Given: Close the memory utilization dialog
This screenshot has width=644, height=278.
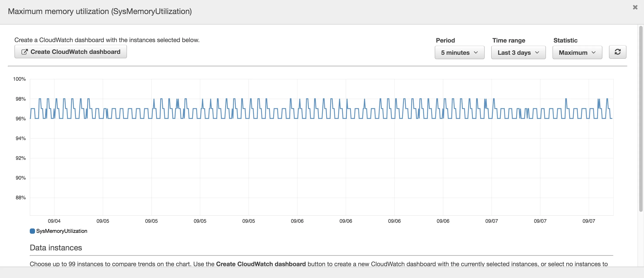Looking at the screenshot, I should click(x=635, y=7).
